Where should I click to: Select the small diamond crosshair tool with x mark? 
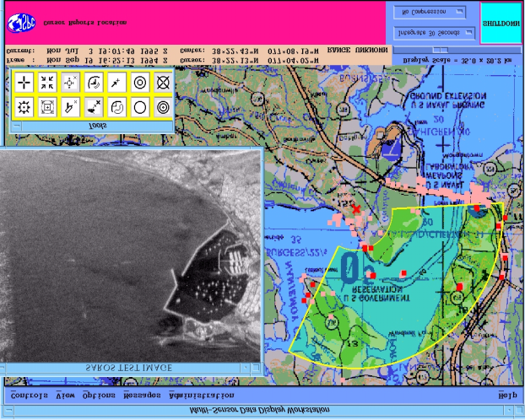[70, 83]
